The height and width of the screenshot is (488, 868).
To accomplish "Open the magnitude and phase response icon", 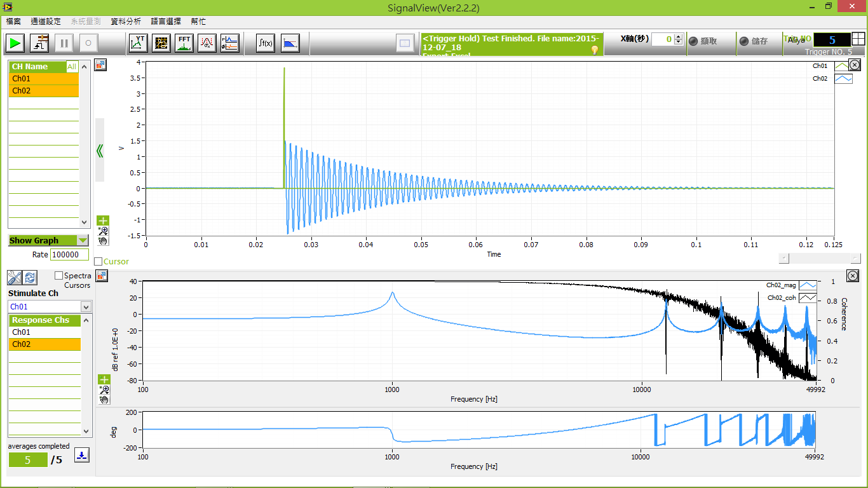I will pos(229,43).
